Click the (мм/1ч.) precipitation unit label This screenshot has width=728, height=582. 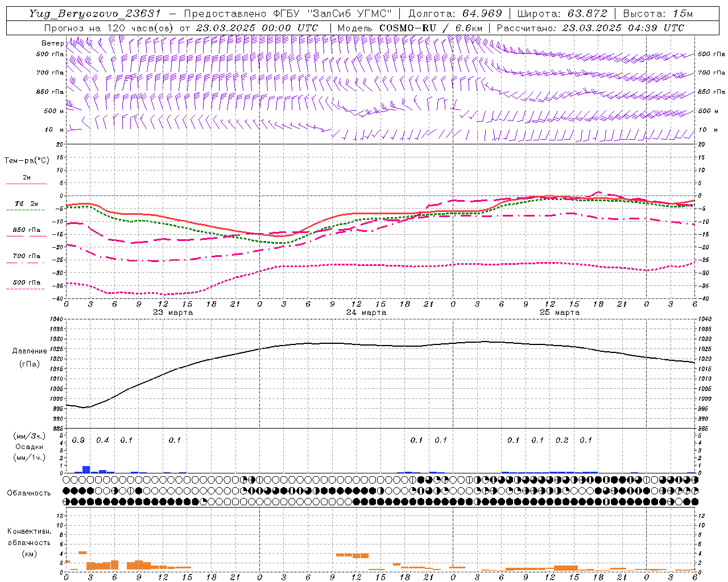tap(30, 458)
